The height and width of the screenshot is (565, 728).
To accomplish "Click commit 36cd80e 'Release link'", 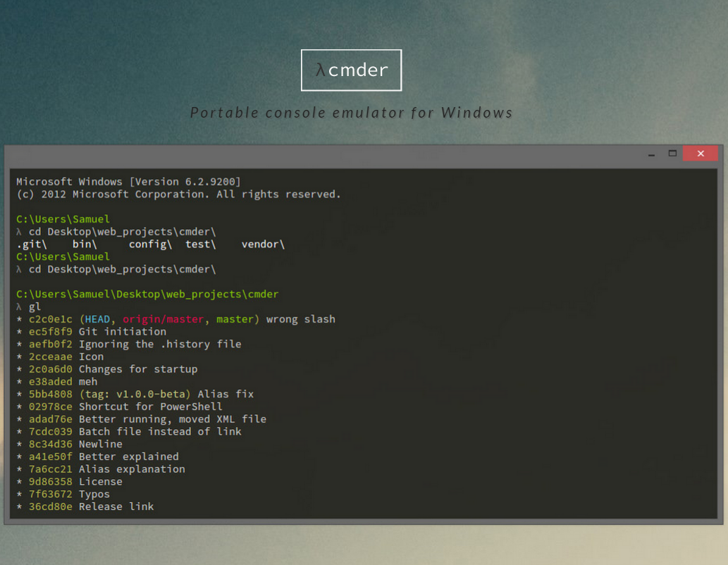I will coord(85,507).
